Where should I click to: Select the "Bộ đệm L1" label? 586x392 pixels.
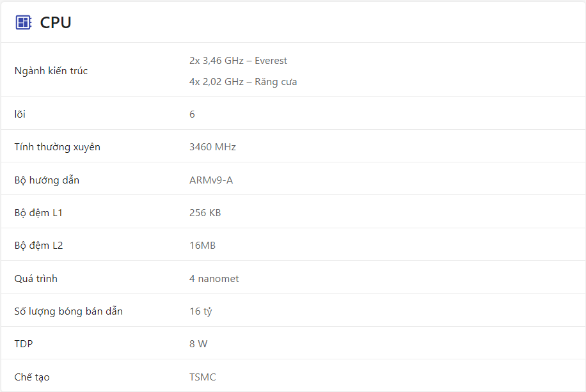pos(39,213)
